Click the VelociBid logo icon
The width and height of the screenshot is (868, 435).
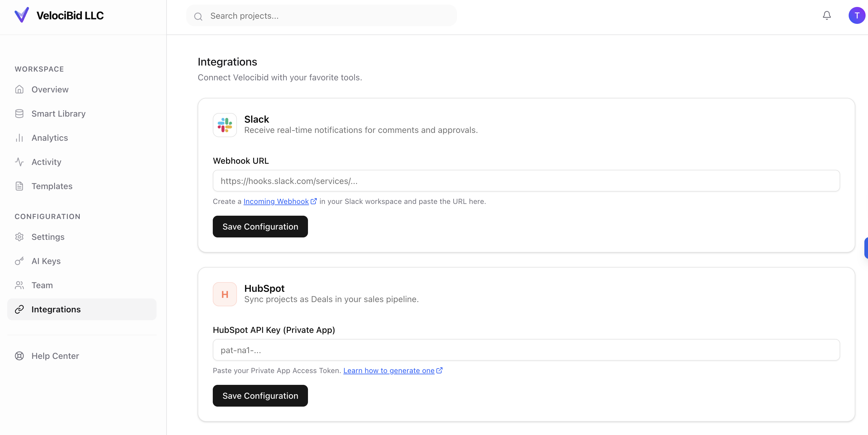coord(22,15)
